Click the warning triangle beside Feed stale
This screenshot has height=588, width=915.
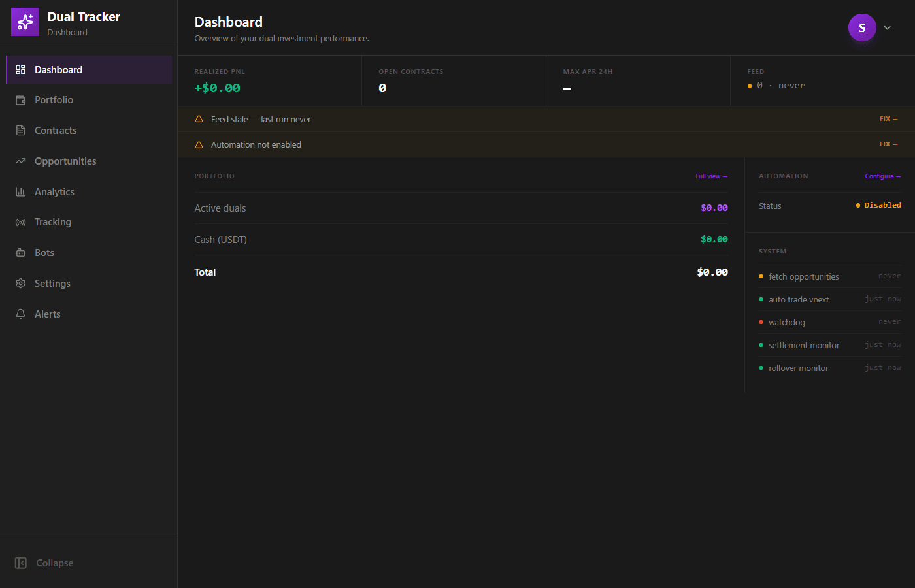tap(199, 119)
